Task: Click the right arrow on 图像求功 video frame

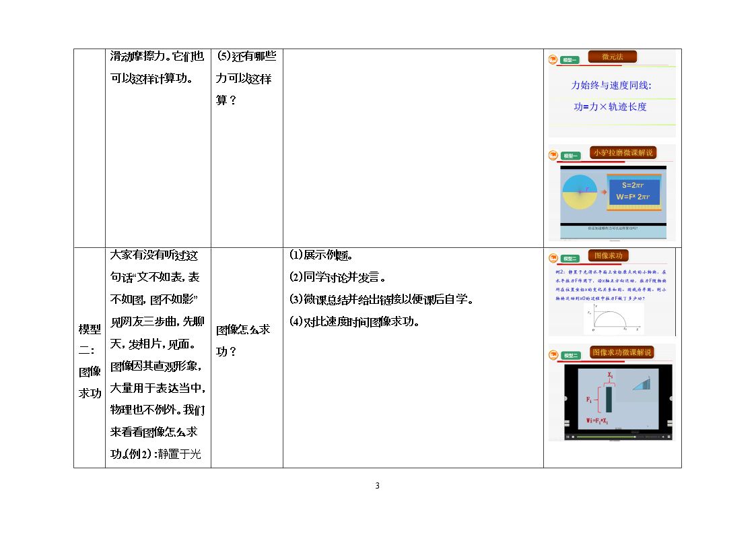Action: tap(671, 398)
